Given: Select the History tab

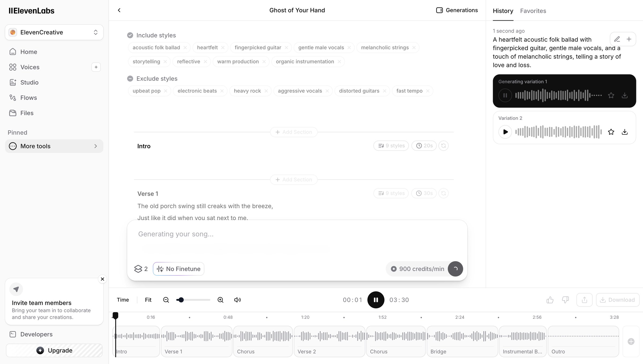Looking at the screenshot, I should [503, 11].
